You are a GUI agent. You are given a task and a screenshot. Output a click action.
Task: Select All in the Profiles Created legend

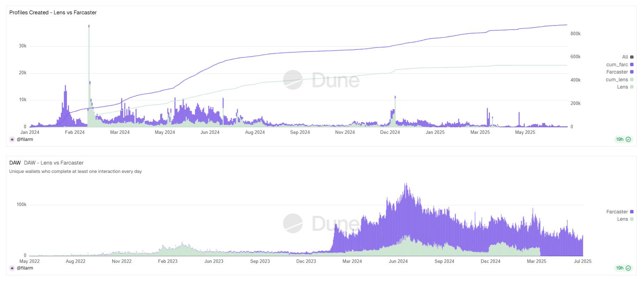[x=625, y=57]
